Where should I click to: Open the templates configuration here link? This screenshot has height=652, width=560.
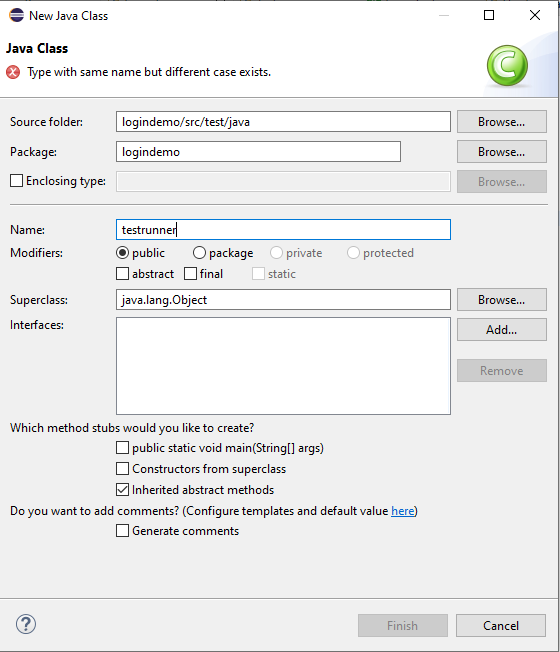click(x=402, y=511)
